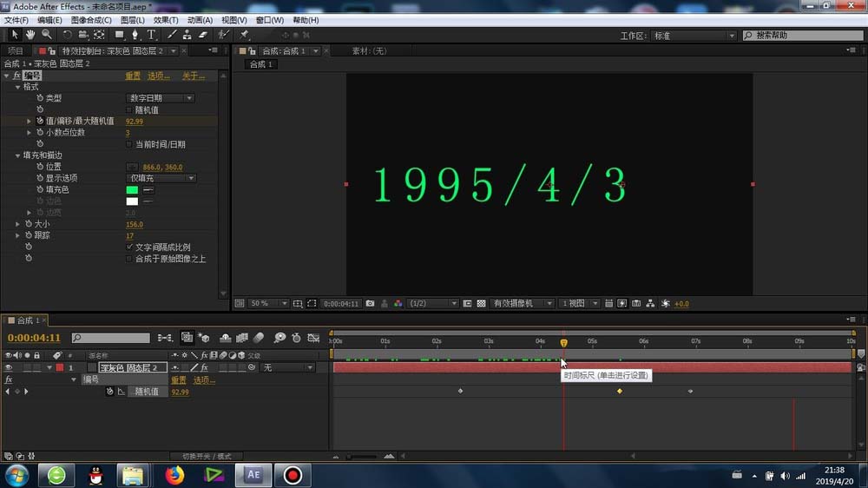This screenshot has width=868, height=488.
Task: Open the 类型 dropdown showing 数字日期
Action: pos(161,98)
